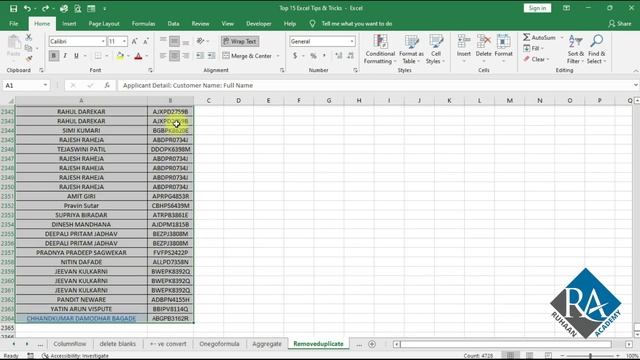Choose the fill color bucket
Image resolution: width=640 pixels, height=360 pixels.
(x=120, y=56)
